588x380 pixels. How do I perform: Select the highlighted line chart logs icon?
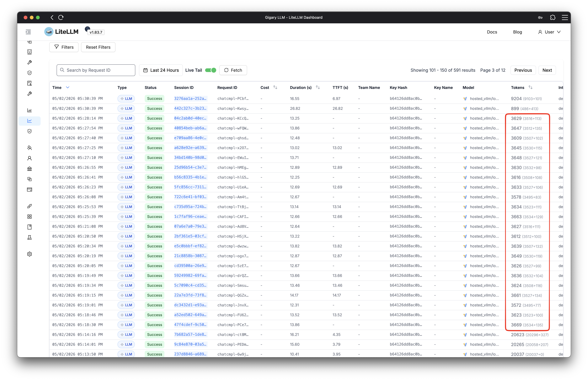29,121
